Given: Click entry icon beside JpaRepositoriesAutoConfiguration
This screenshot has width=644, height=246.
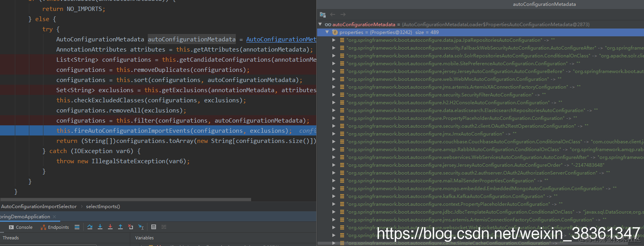Looking at the screenshot, I should 342,40.
